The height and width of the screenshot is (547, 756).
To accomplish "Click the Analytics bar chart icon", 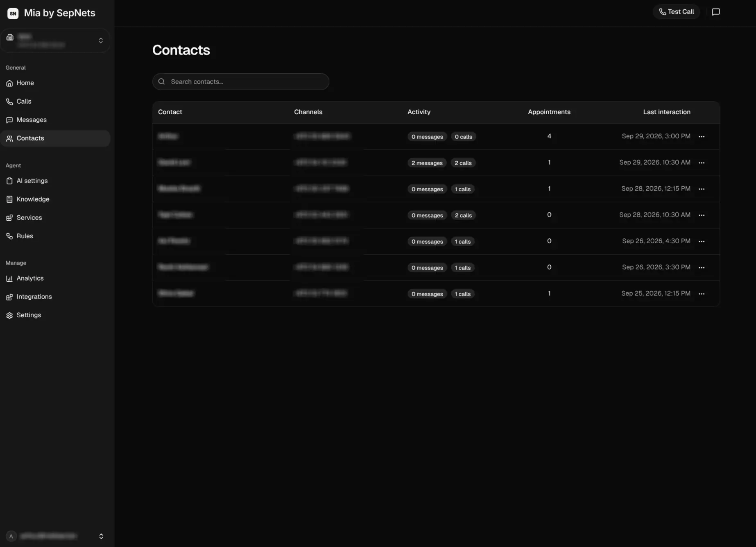I will [x=9, y=278].
